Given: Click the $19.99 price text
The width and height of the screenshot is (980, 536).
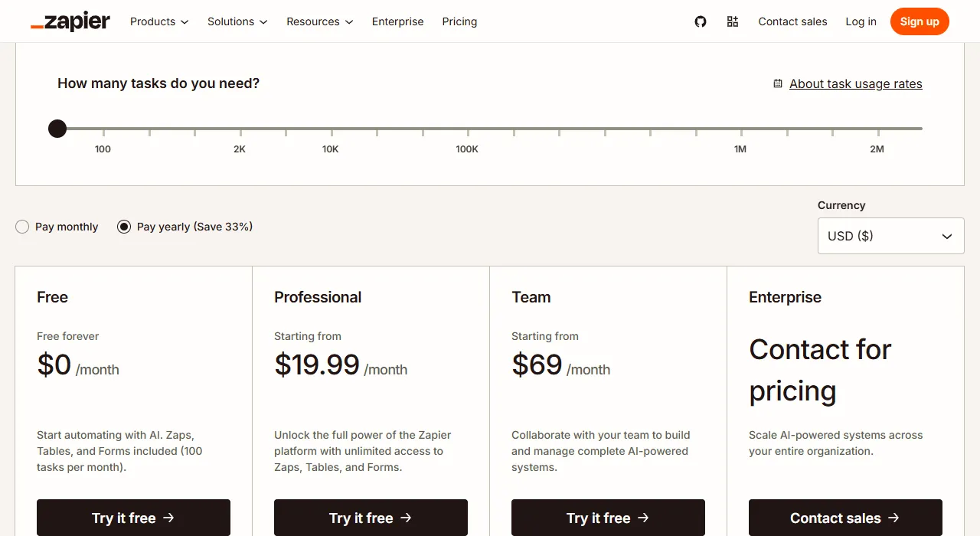Looking at the screenshot, I should tap(317, 364).
